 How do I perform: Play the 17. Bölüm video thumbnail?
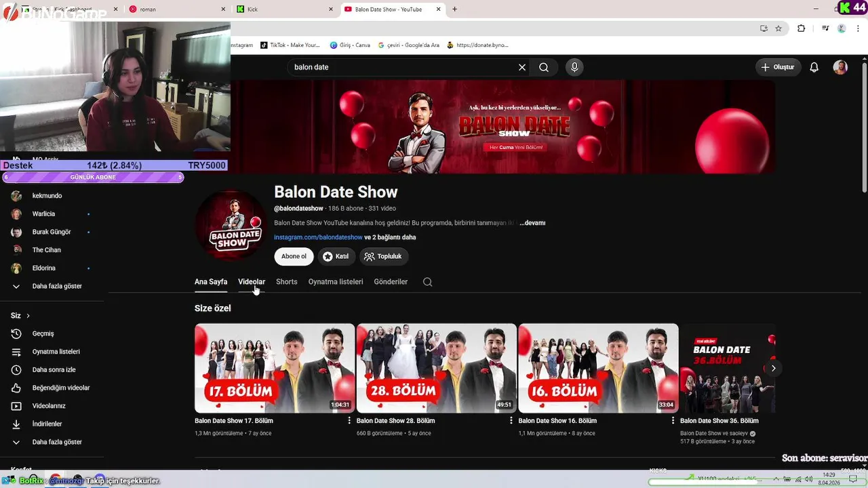(275, 368)
